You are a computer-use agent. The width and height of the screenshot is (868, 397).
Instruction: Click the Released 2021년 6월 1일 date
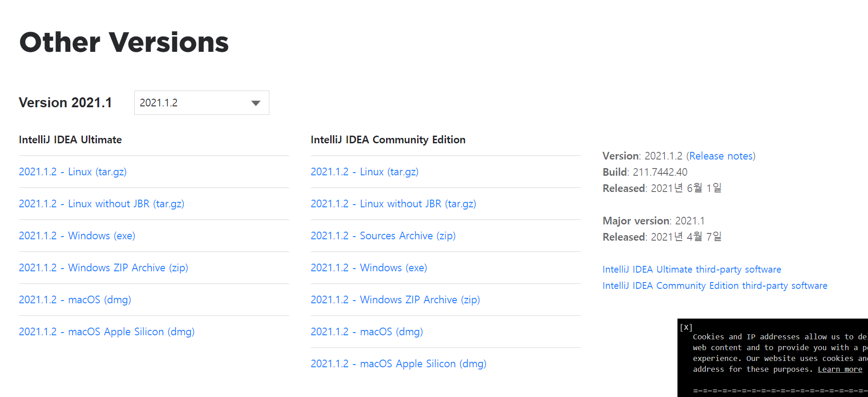click(662, 188)
